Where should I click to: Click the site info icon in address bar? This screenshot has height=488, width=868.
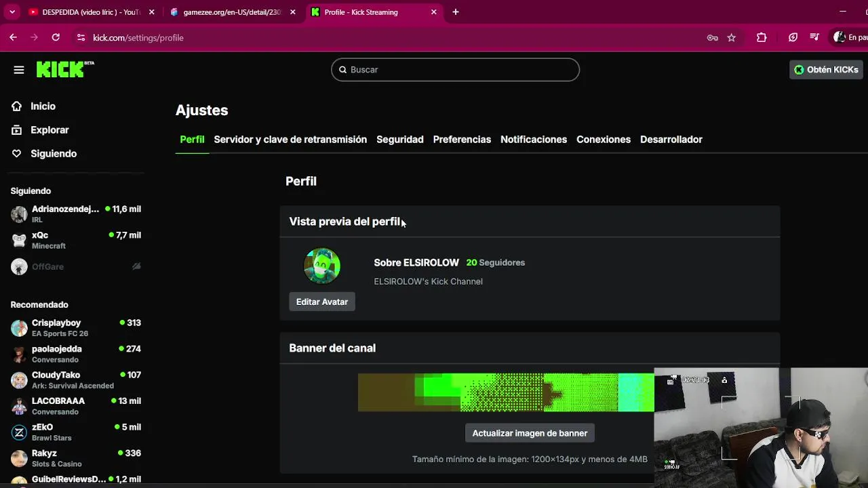pos(81,38)
